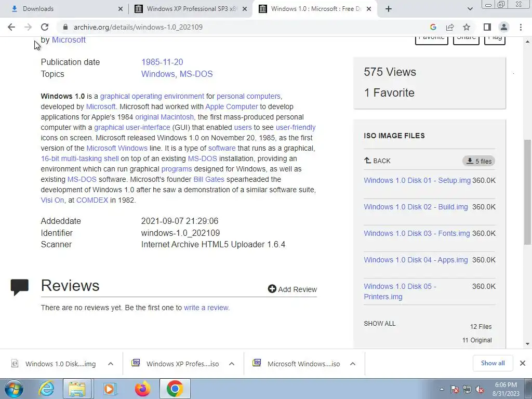Screen dimensions: 532x399
Task: Open a new tab with plus button
Action: tap(389, 9)
